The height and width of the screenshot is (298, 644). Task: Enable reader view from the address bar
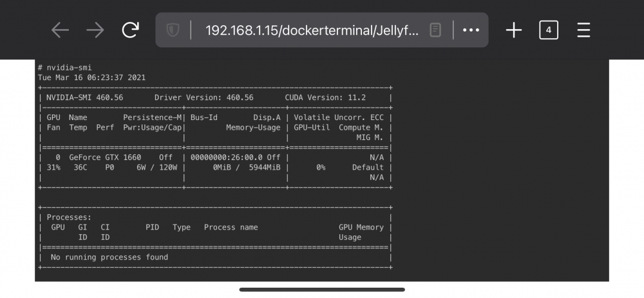(435, 30)
